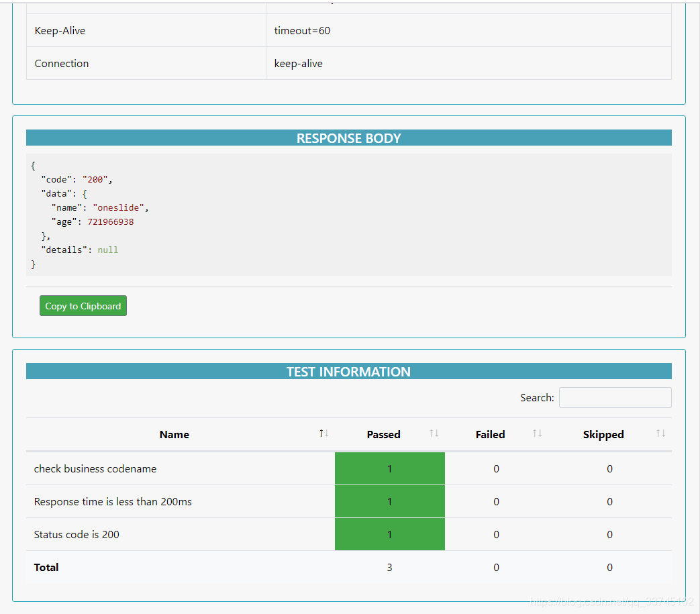Screen dimensions: 700x614
Task: Click passed count for check business codename
Action: click(x=390, y=468)
